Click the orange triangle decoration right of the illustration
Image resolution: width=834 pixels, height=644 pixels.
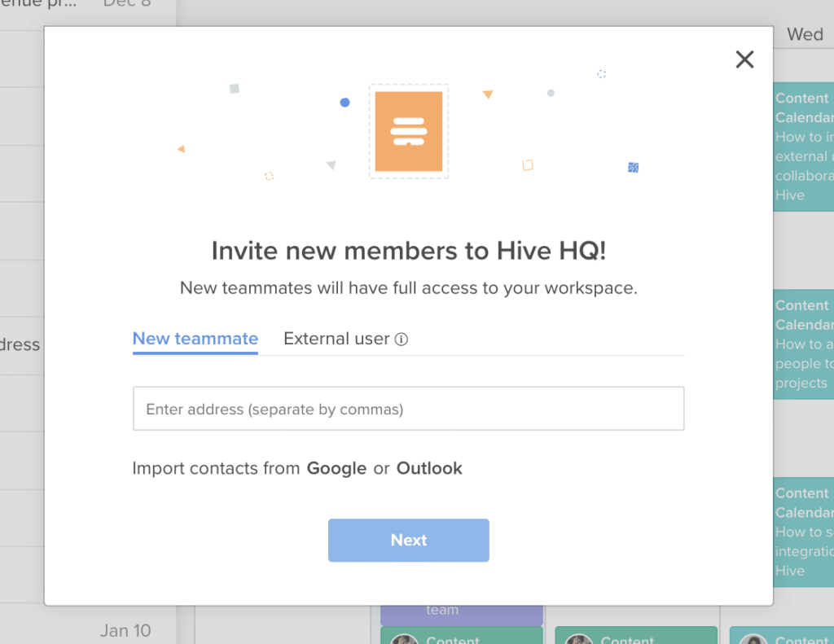point(487,94)
